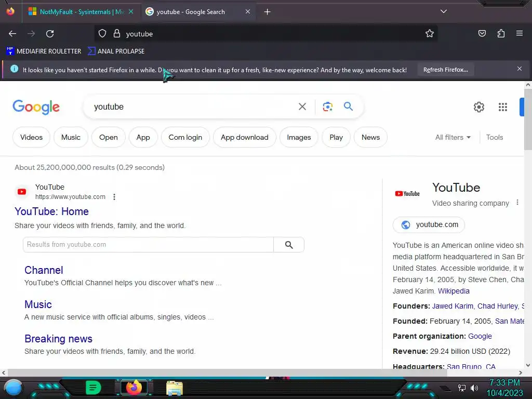Select the Play filter chip

[x=336, y=137]
